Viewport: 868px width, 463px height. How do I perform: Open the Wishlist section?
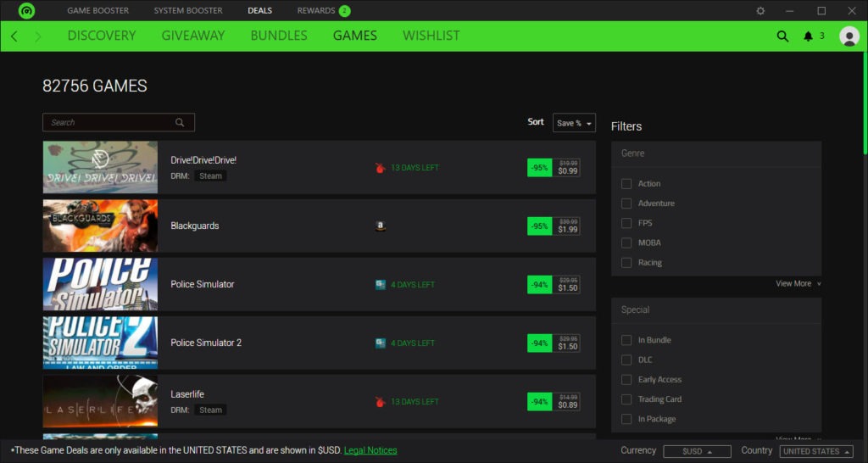(x=431, y=36)
